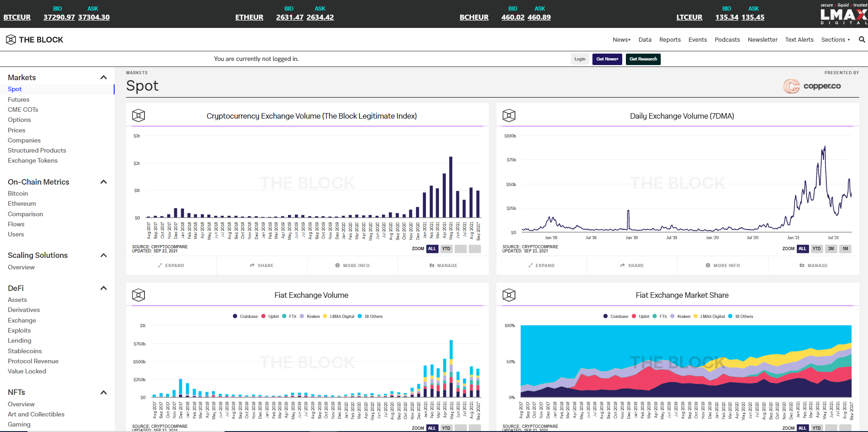Image resolution: width=868 pixels, height=432 pixels.
Task: Open Value Locked under DeFi
Action: (27, 371)
